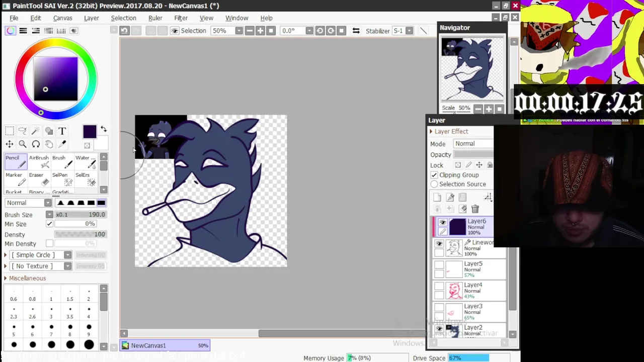Click the foreground color swatch
The height and width of the screenshot is (362, 644).
click(x=90, y=132)
